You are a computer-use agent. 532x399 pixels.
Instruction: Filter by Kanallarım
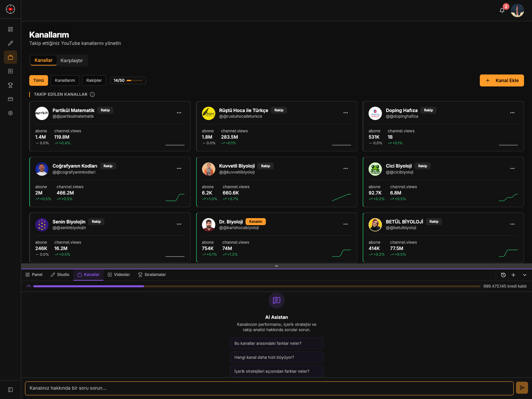pyautogui.click(x=65, y=80)
